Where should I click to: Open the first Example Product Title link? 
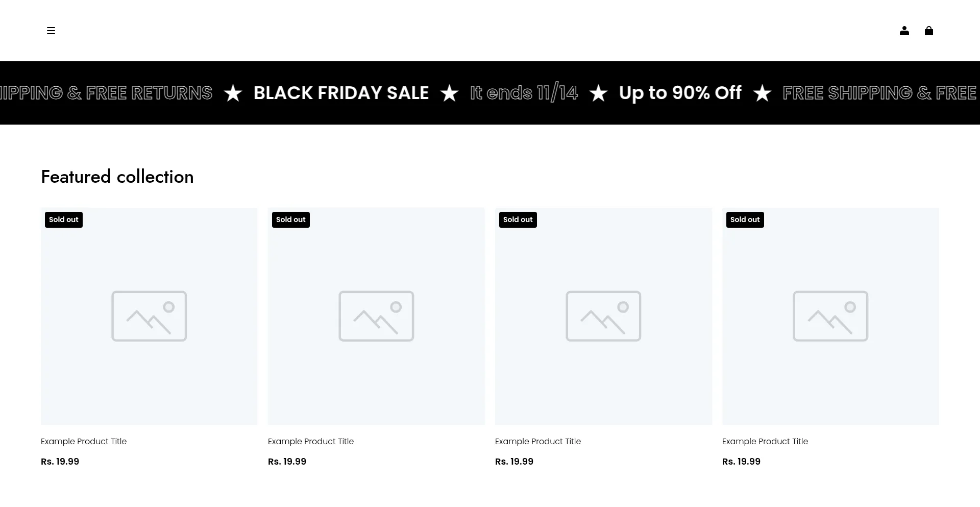(x=84, y=441)
